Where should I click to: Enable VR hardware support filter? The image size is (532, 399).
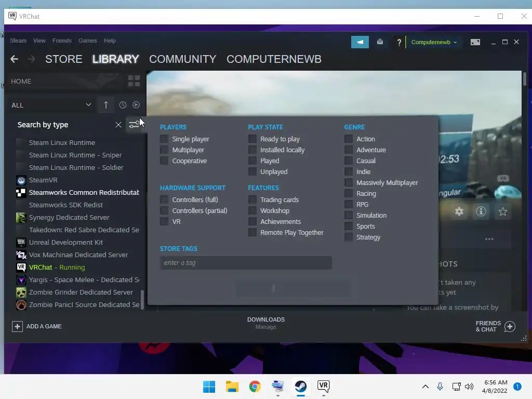coord(164,221)
